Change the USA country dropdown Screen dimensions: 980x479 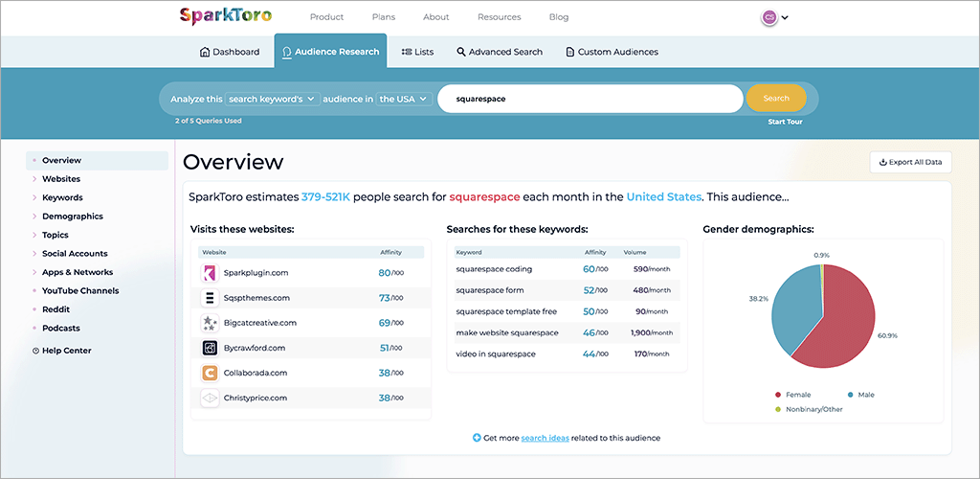point(405,99)
